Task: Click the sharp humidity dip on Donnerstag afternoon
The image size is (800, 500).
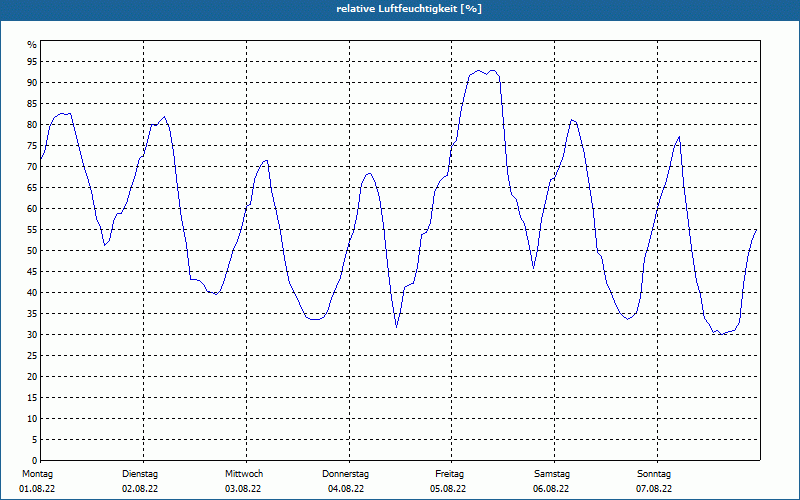Action: [x=396, y=327]
